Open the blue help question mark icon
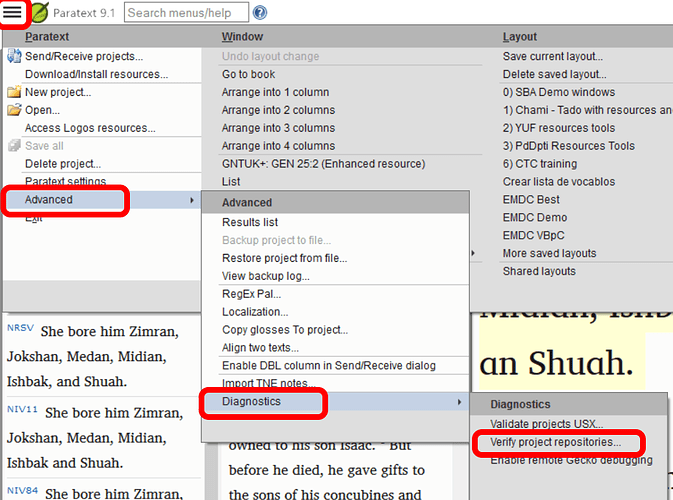The height and width of the screenshot is (500, 673). (x=260, y=12)
